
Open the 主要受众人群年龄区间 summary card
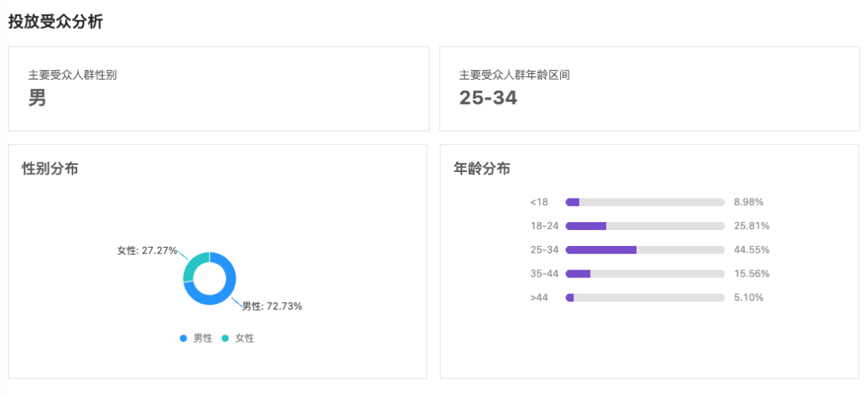649,88
